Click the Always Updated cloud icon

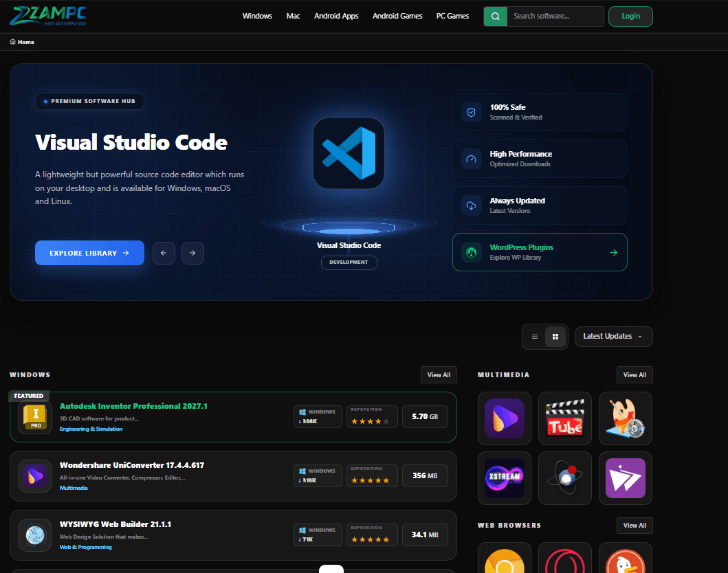tap(472, 205)
